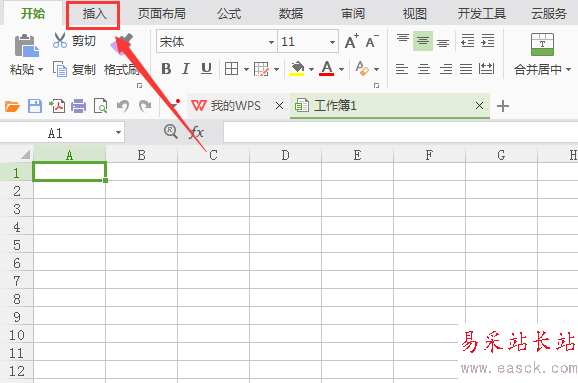578x383 pixels.
Task: Open folder icon in quick toolbar
Action: [x=12, y=106]
